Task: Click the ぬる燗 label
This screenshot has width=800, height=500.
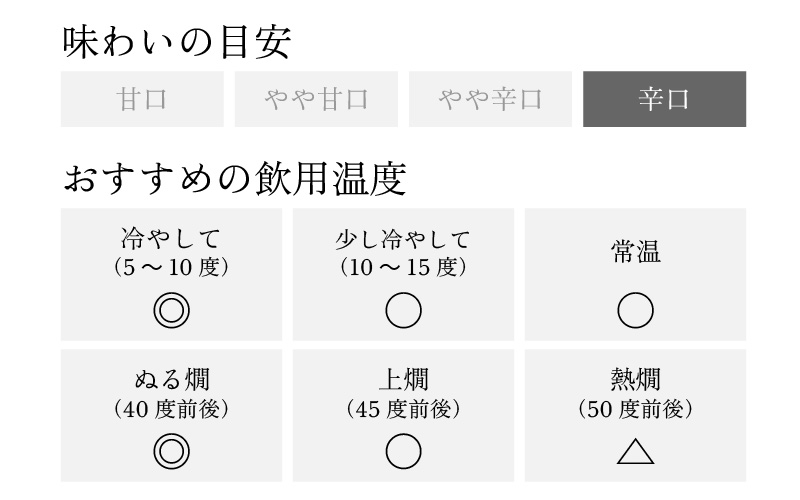Action: [171, 380]
